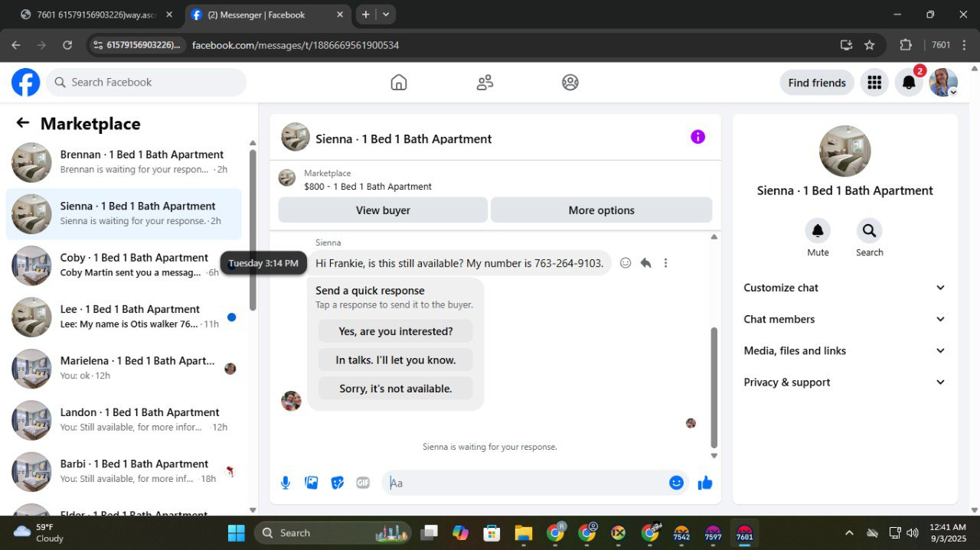This screenshot has width=980, height=550.
Task: Click the $800 - 1 Bed 1 Bath Apartment listing
Action: [367, 187]
